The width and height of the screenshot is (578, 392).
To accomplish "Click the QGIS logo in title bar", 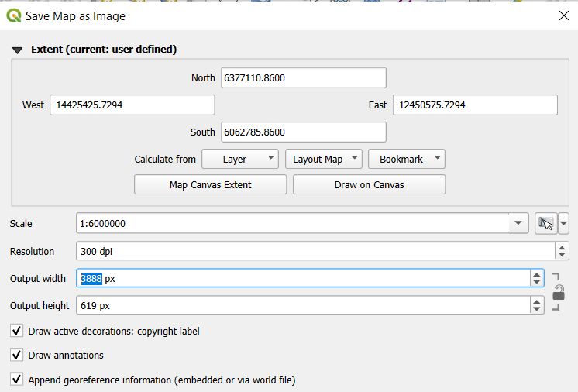I will (x=14, y=15).
